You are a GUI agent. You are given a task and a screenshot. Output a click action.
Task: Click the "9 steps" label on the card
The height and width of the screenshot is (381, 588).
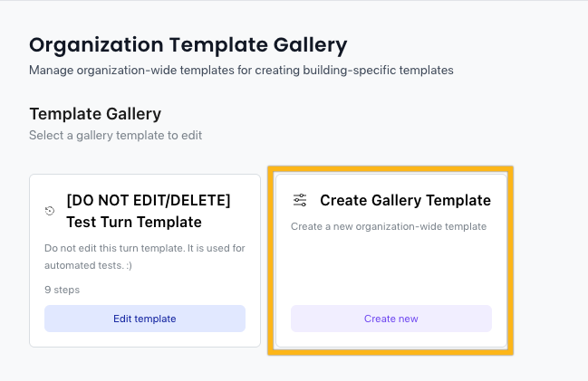click(63, 290)
